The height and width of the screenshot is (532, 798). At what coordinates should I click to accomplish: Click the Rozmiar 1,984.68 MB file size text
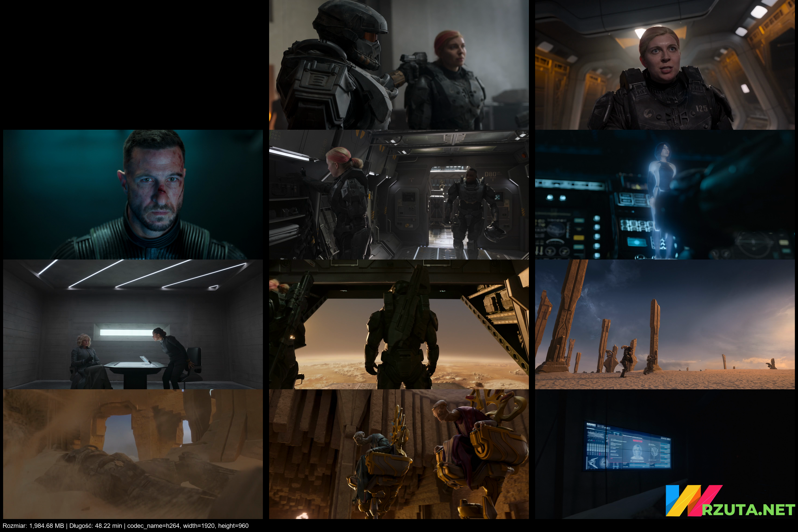click(33, 526)
